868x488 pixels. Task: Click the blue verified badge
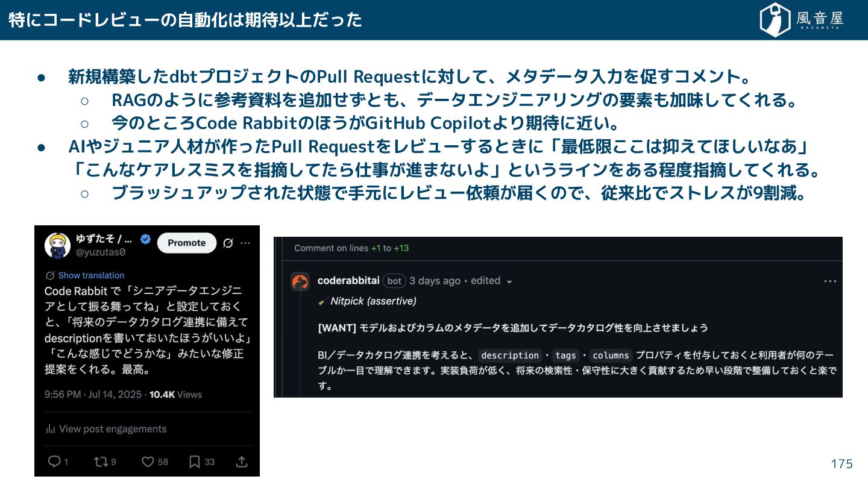click(145, 239)
